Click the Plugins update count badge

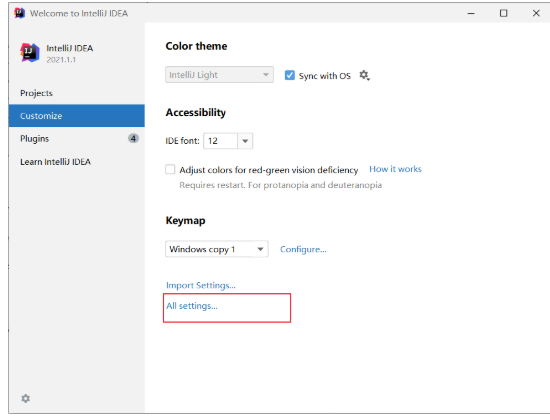point(133,139)
